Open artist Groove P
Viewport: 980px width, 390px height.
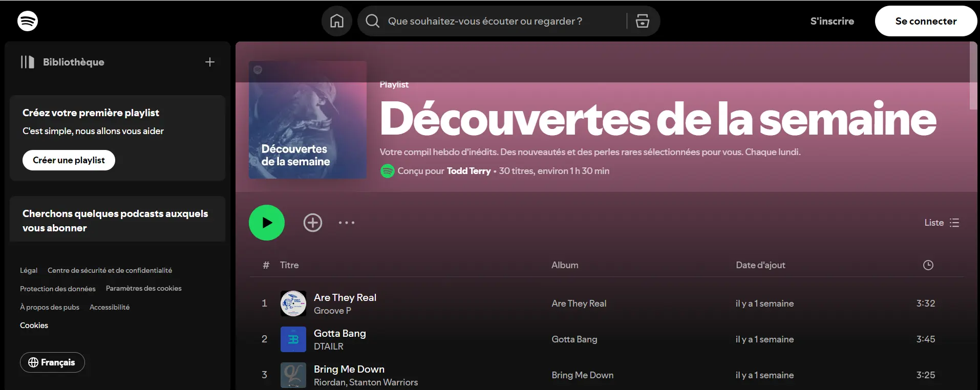[332, 311]
